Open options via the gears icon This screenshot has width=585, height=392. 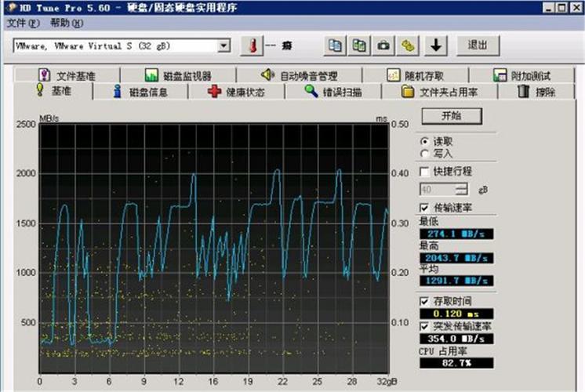[408, 46]
